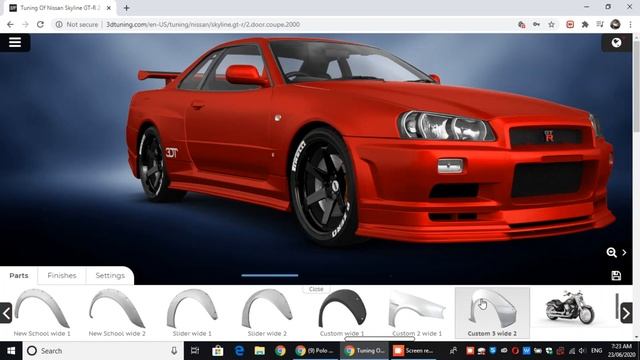Image resolution: width=640 pixels, height=360 pixels.
Task: Switch to the Screen recorder taskbar app
Action: coord(413,351)
